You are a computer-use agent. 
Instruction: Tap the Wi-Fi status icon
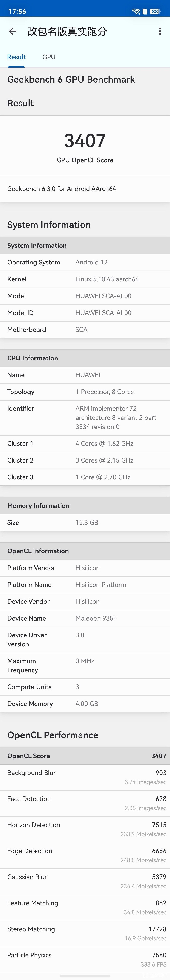click(x=136, y=11)
